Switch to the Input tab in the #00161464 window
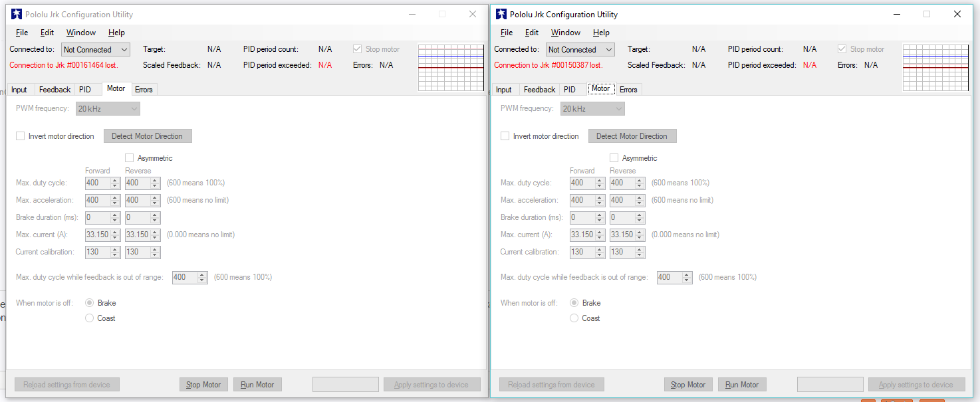 [x=19, y=90]
